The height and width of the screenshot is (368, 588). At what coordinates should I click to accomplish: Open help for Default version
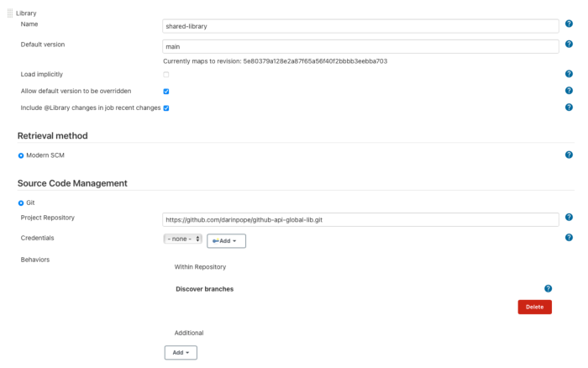(x=569, y=44)
